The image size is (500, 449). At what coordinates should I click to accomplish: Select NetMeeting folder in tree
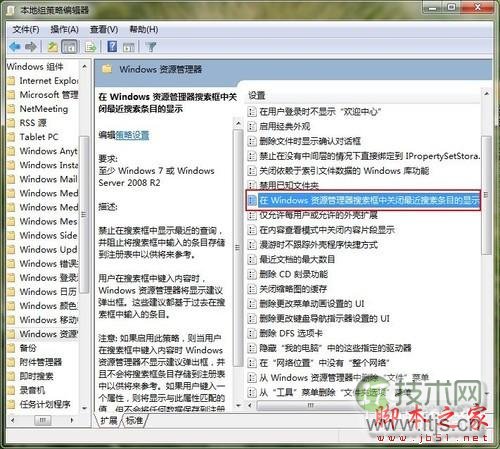pos(38,109)
